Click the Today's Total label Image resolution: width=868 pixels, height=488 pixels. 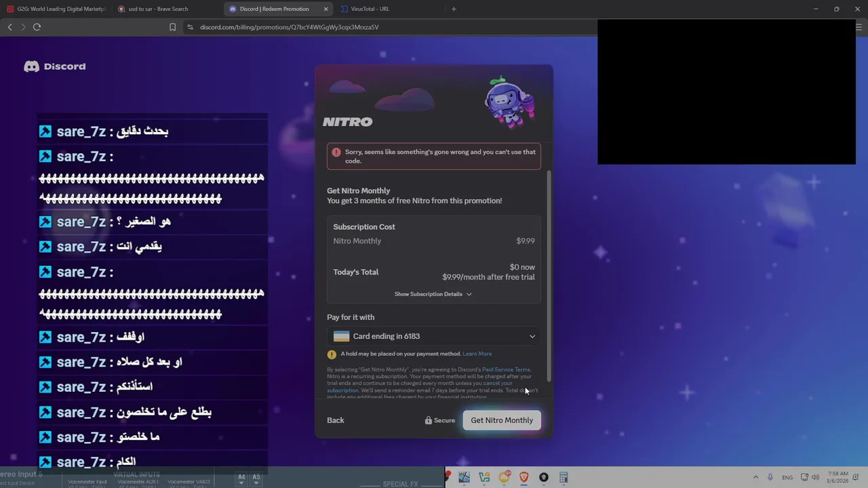coord(356,272)
